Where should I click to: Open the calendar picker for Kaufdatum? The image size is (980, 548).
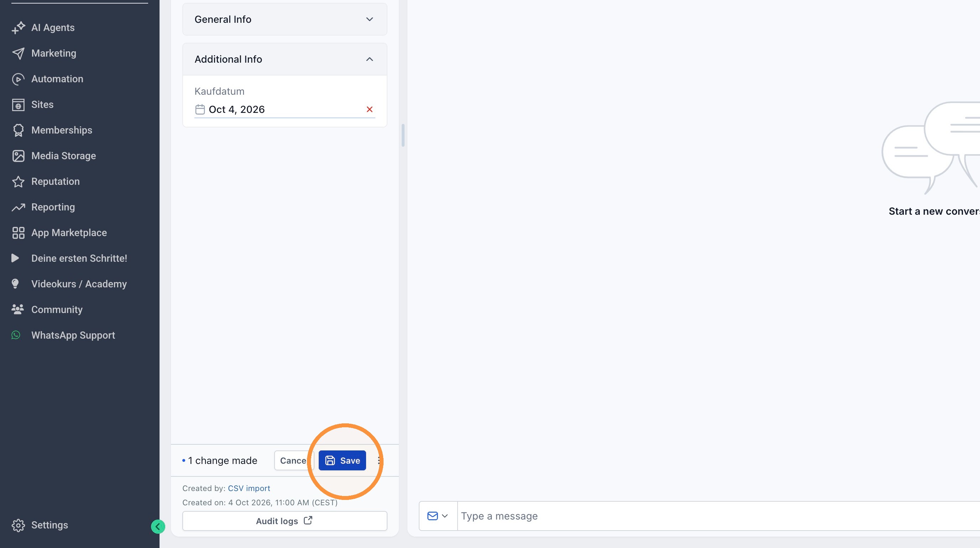point(200,110)
